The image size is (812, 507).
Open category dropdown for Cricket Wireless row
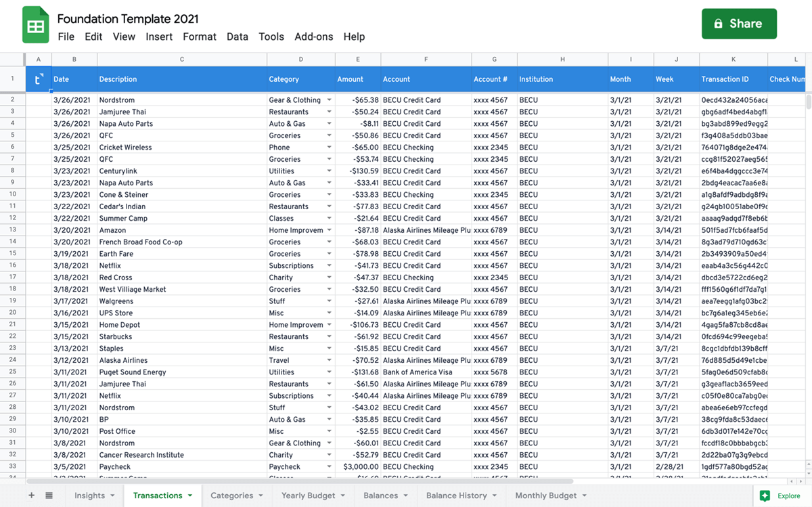[330, 148]
